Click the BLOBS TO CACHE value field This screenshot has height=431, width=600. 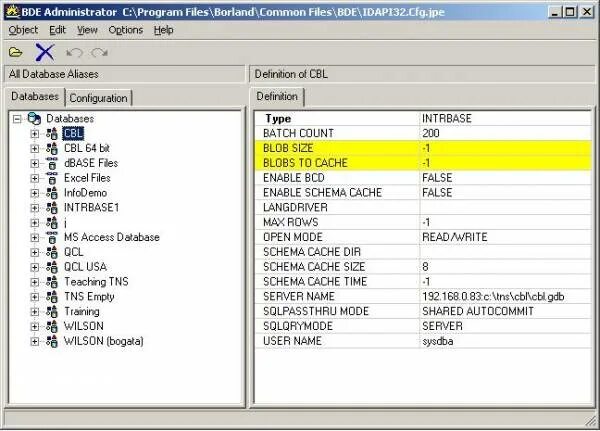click(x=505, y=163)
